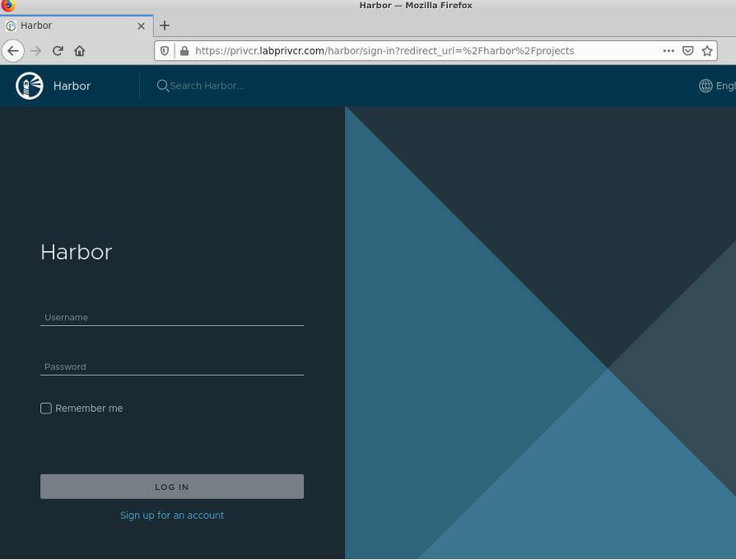Click the Harbor lighthouse logo icon
Image resolution: width=736 pixels, height=560 pixels.
29,86
